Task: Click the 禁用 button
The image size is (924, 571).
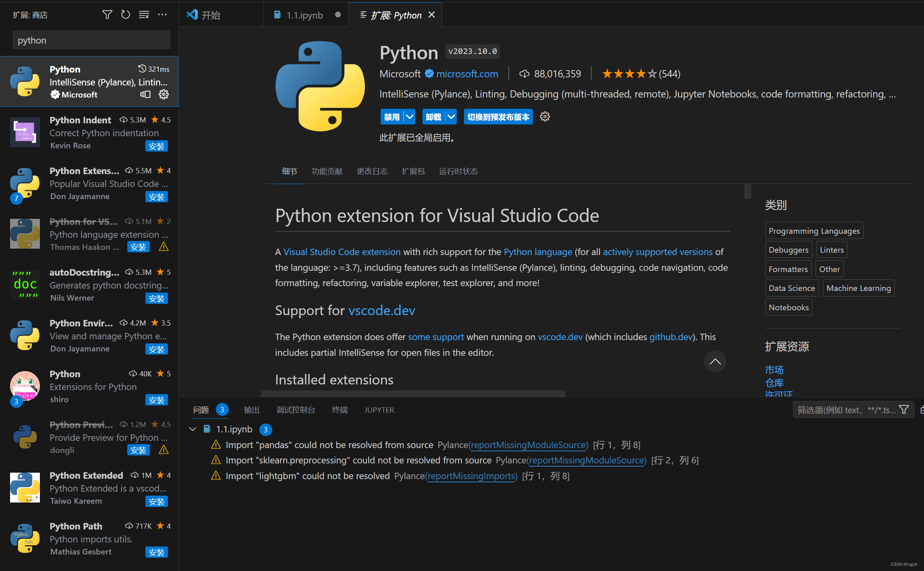Action: 392,117
